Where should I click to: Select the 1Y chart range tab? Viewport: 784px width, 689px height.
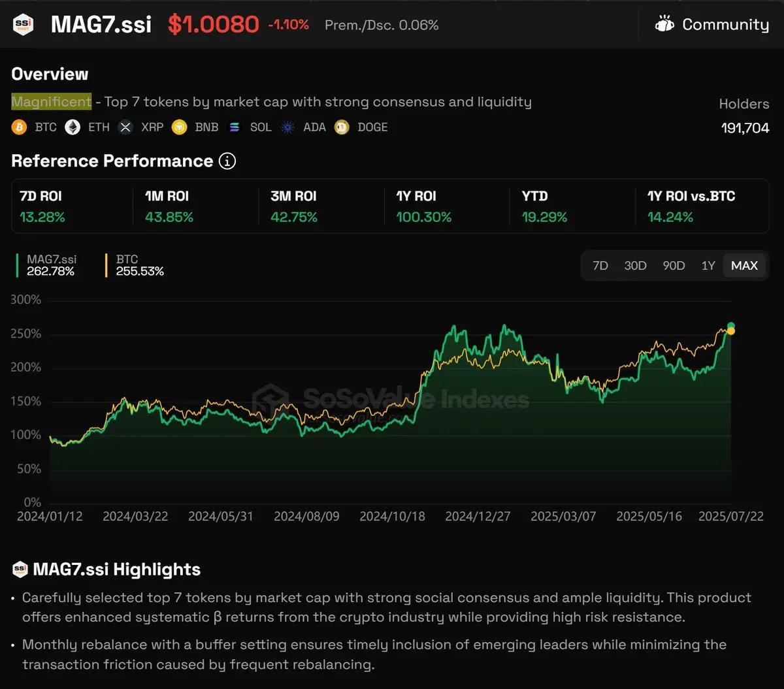coord(708,266)
